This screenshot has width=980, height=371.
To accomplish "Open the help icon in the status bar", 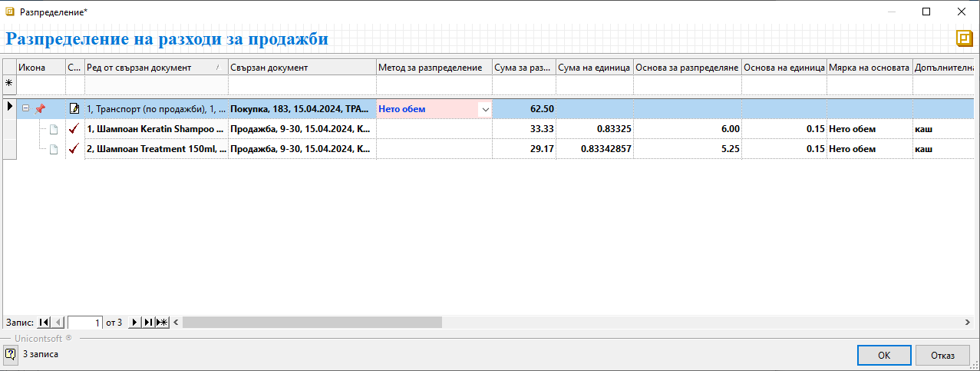I will (10, 354).
